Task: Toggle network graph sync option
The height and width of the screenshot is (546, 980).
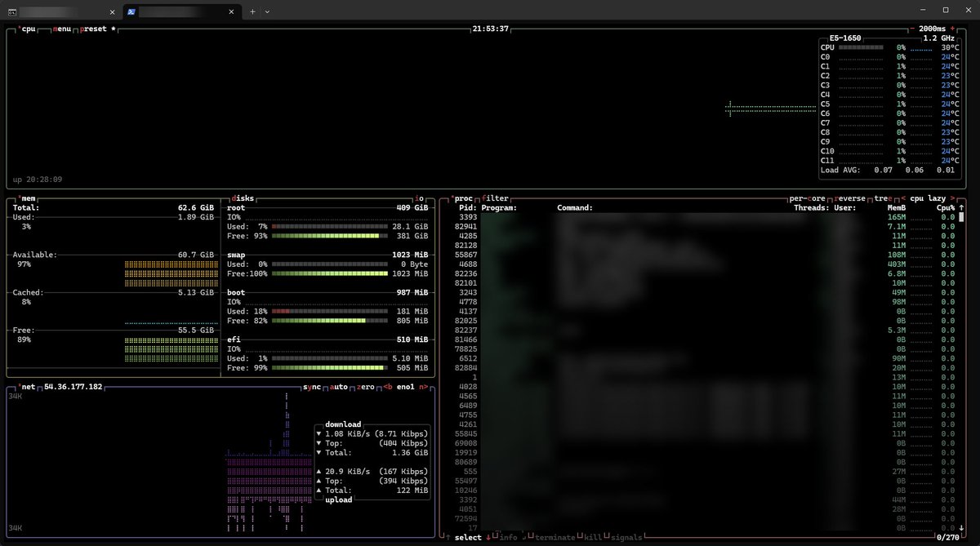Action: click(312, 386)
